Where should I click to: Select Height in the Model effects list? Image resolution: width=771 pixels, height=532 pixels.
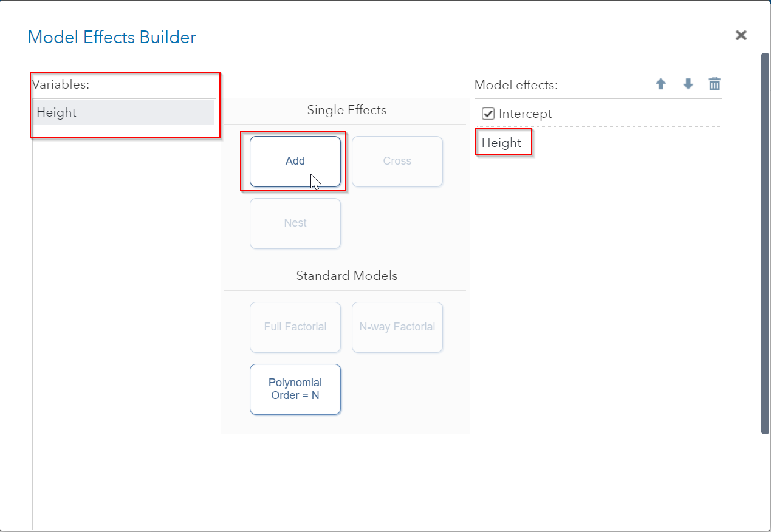click(x=501, y=142)
